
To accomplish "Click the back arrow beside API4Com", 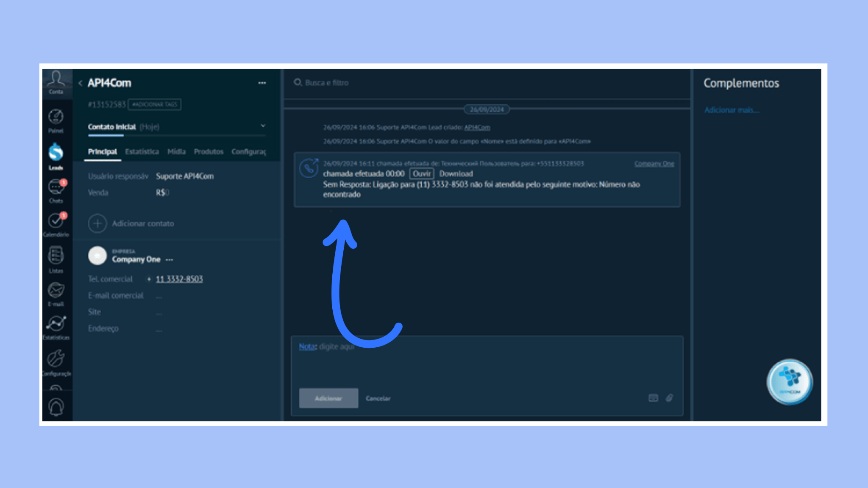I will 81,83.
